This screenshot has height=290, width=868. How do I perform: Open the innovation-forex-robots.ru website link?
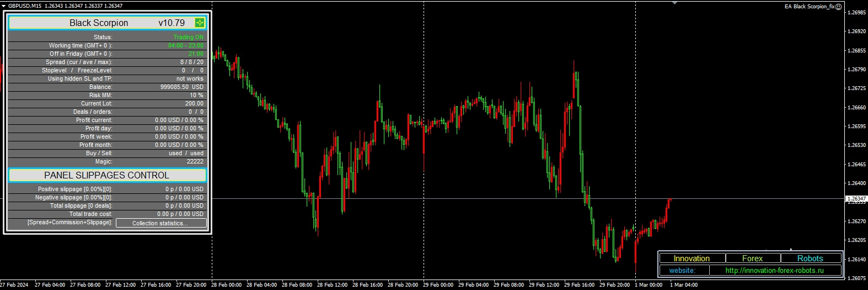[774, 270]
